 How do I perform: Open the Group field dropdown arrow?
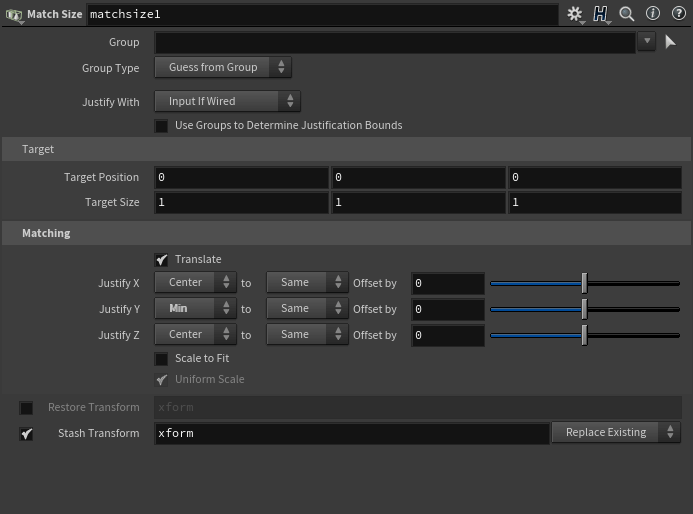(x=647, y=42)
